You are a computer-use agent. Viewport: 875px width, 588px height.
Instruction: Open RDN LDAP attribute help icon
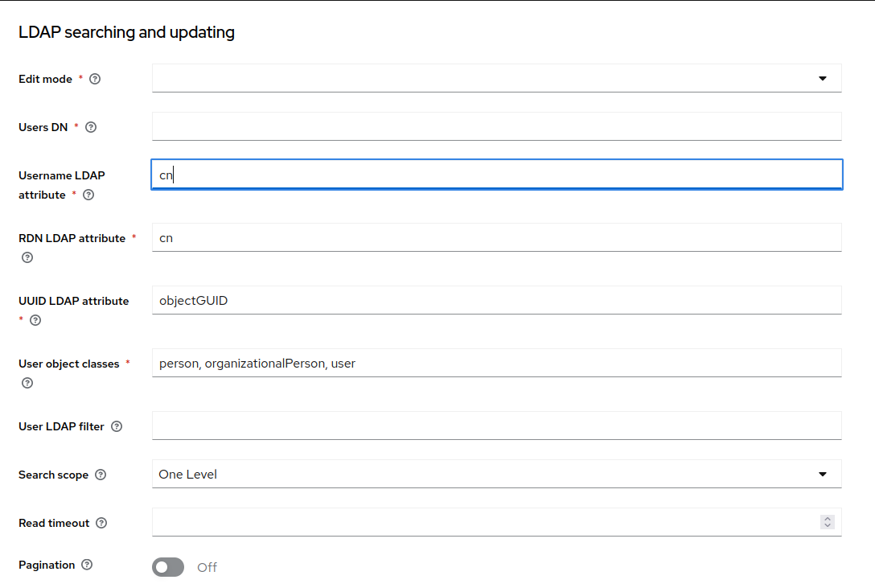(x=27, y=257)
